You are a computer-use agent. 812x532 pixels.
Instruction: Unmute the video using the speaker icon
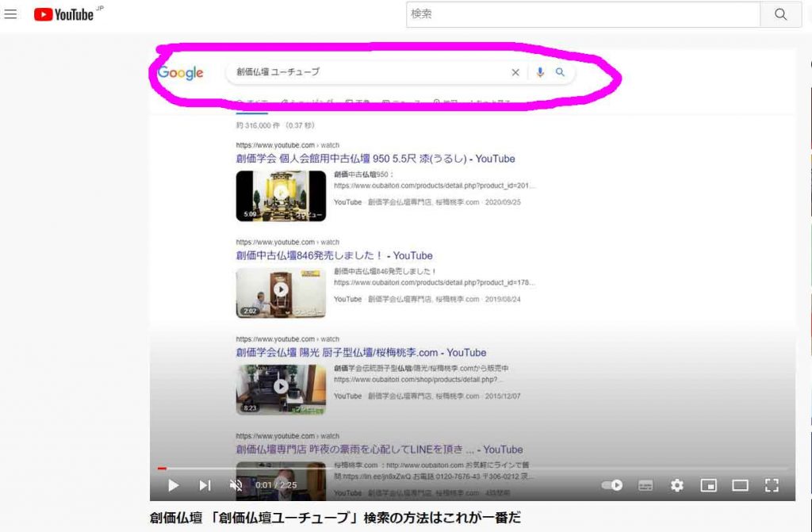coord(236,485)
